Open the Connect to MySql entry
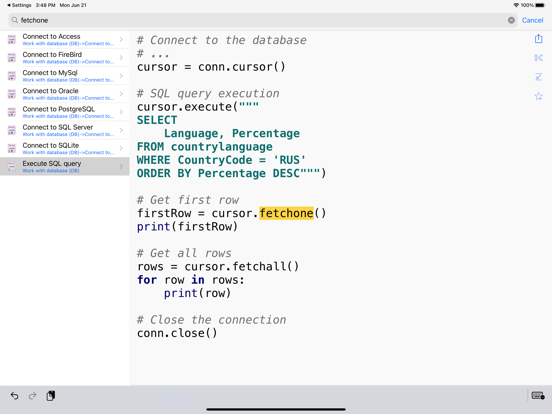Viewport: 552px width, 414px height. click(x=65, y=76)
